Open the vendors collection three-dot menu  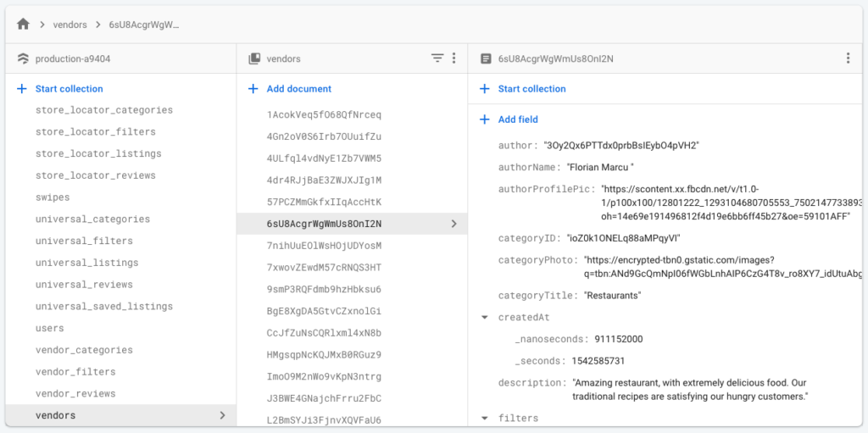[x=454, y=58]
